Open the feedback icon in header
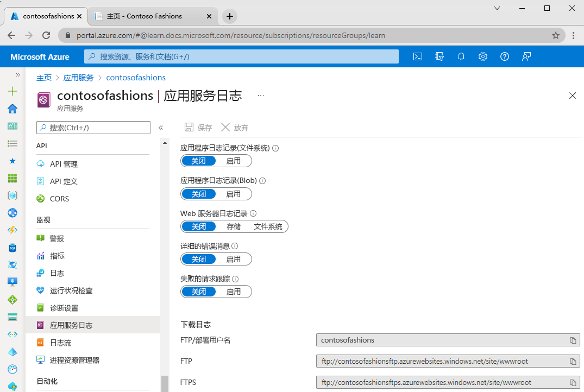 526,56
